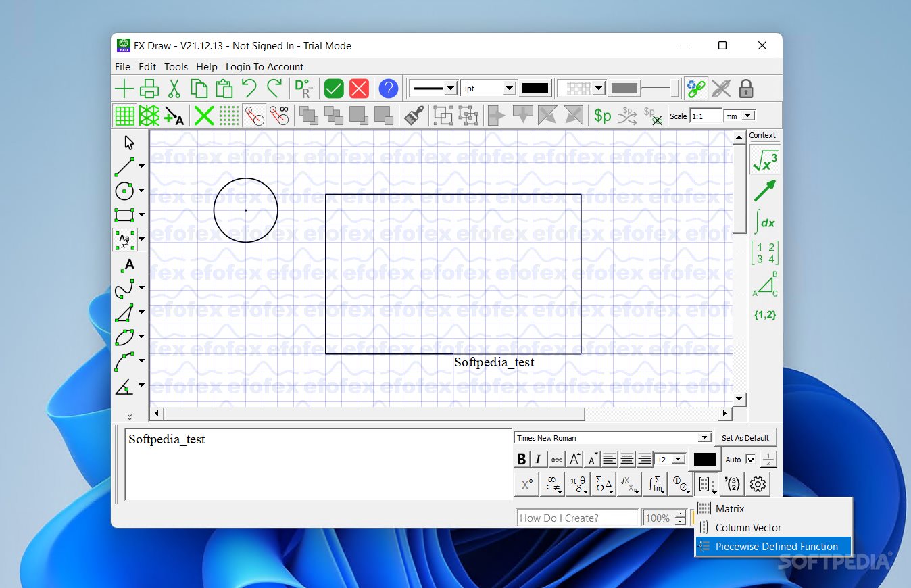This screenshot has height=588, width=911.
Task: Open the Greek letters pi theta dropdown
Action: tap(578, 484)
